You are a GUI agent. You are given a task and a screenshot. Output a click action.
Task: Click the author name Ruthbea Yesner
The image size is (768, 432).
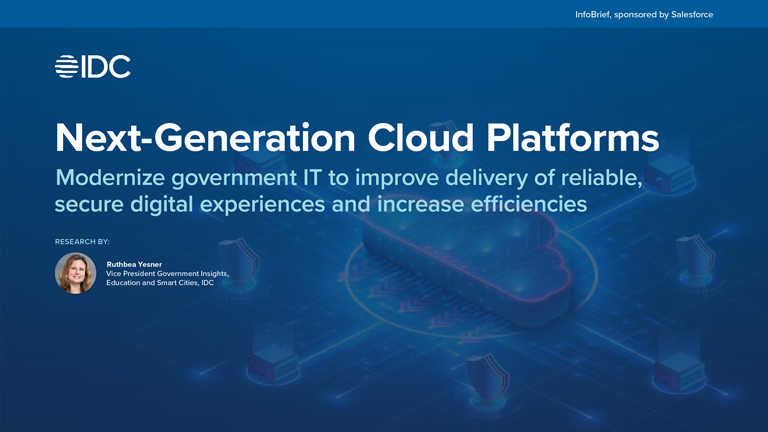pos(136,264)
